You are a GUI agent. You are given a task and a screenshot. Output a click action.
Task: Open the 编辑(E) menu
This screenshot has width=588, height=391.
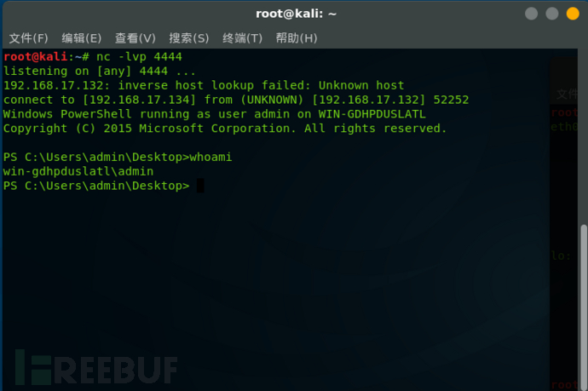pos(81,38)
